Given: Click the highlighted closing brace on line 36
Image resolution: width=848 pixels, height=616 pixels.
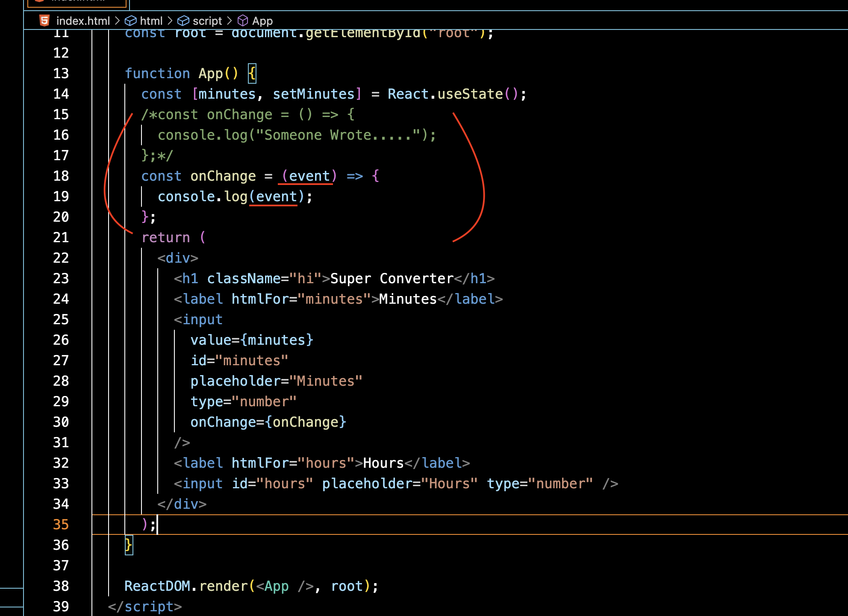Looking at the screenshot, I should tap(129, 545).
